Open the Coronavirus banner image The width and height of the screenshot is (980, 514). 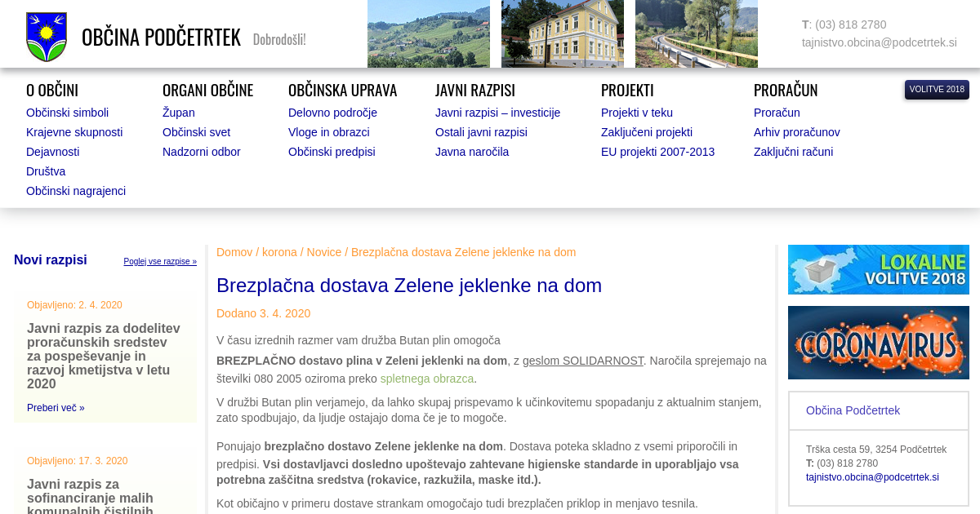pos(878,343)
